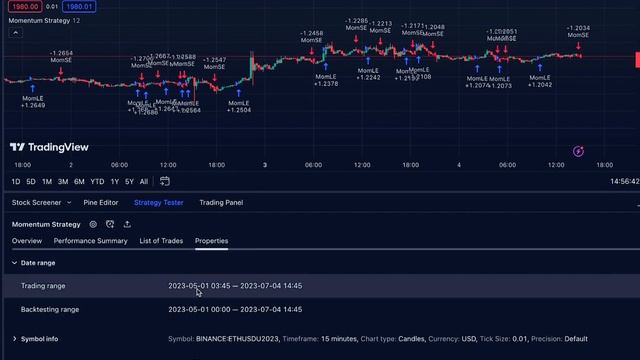Click the blue 1980.01 buy price box

pos(79,7)
